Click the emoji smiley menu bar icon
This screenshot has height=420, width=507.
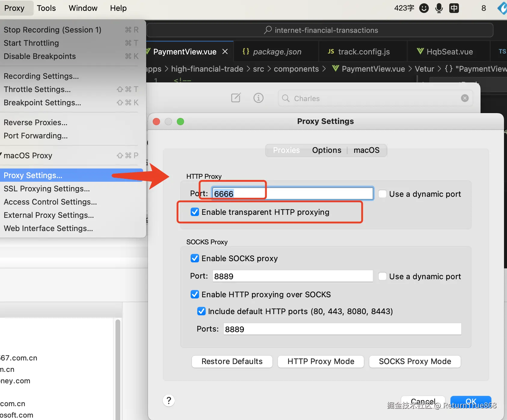pos(424,8)
